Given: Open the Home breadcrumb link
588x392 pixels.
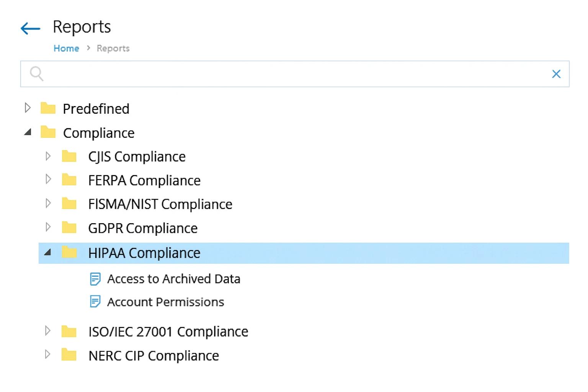Looking at the screenshot, I should point(66,48).
